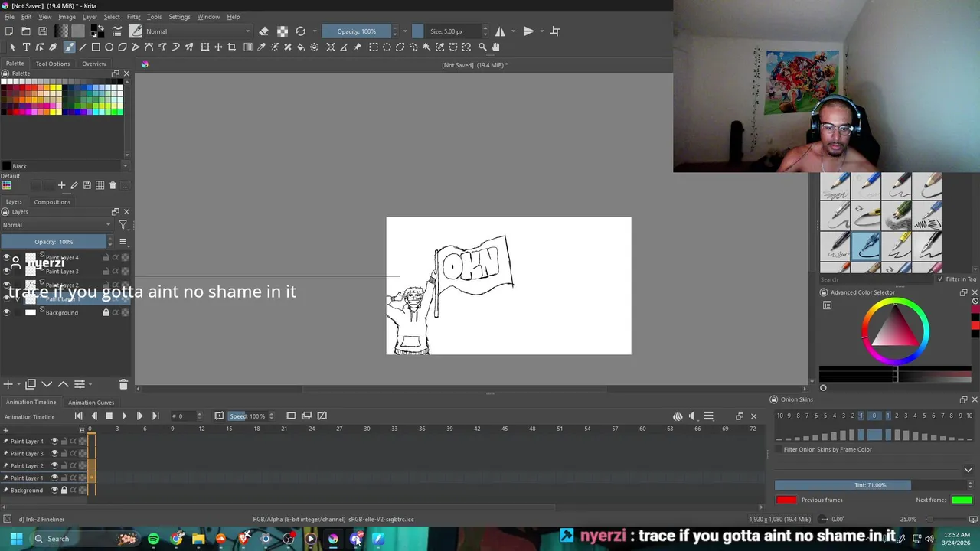Click the Reload original preset icon
This screenshot has height=551, width=980.
coord(300,31)
